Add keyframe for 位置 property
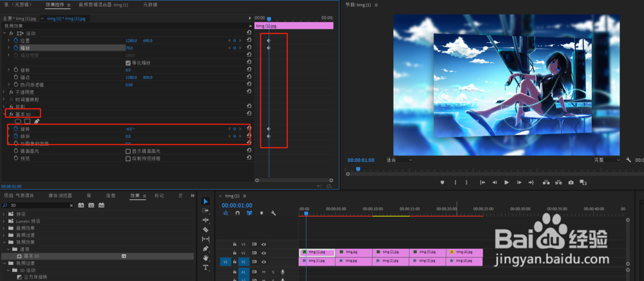Viewport: 644px width, 281px height. click(x=234, y=41)
